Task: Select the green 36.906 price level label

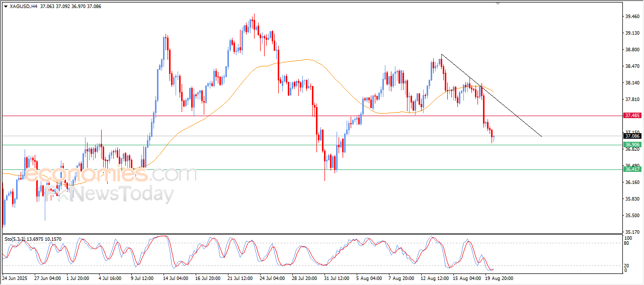Action: 632,145
